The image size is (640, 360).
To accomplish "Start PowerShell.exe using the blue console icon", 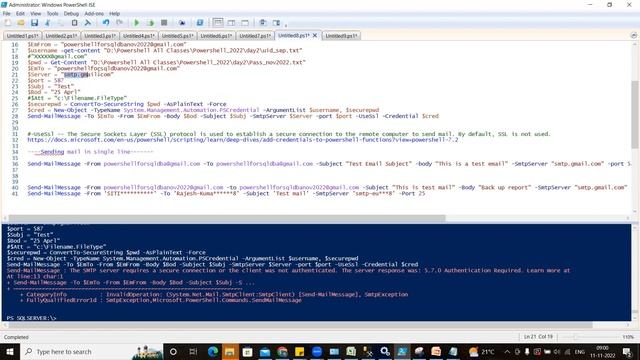I will pos(200,23).
